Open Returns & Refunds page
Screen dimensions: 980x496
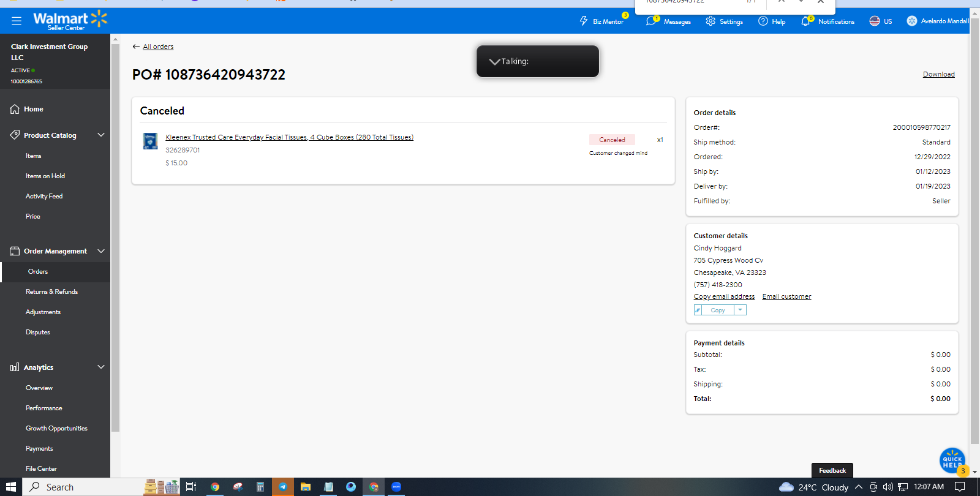tap(51, 291)
